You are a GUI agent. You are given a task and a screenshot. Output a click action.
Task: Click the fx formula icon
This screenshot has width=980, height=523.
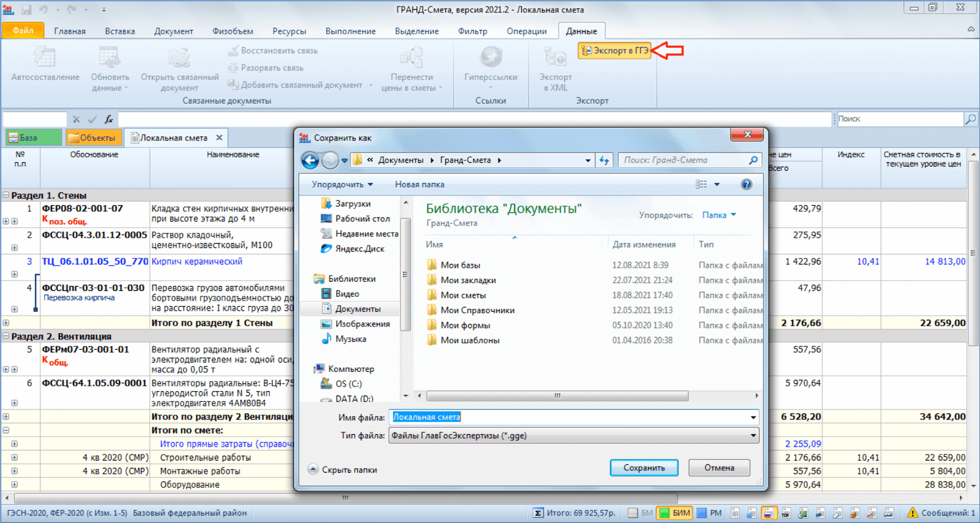(109, 119)
